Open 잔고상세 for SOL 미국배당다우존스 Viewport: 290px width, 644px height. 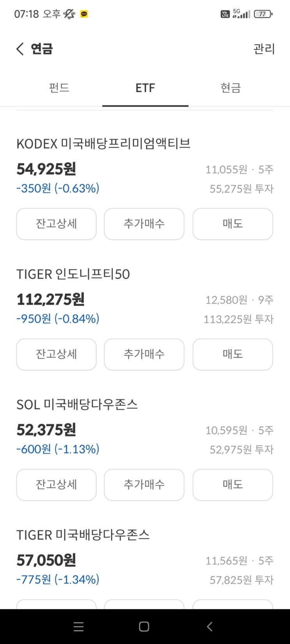pos(56,484)
